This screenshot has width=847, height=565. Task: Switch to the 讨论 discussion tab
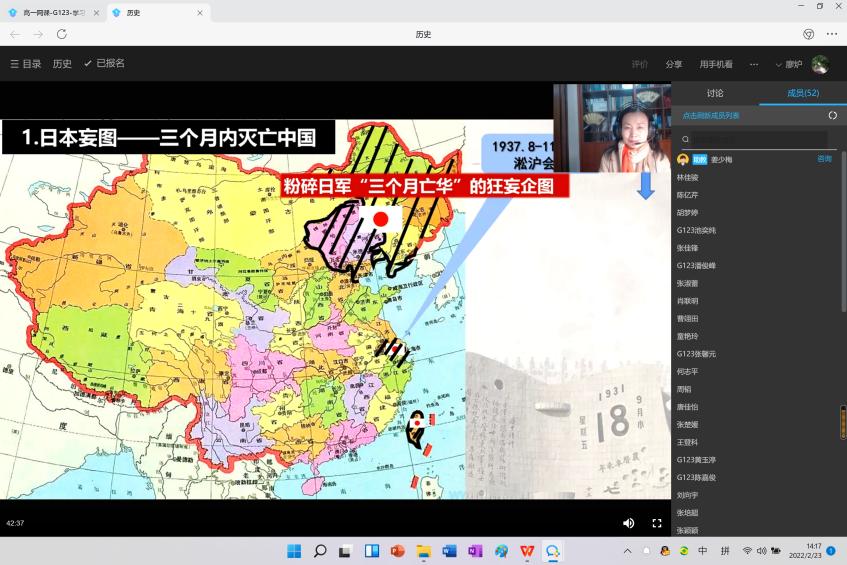click(715, 93)
